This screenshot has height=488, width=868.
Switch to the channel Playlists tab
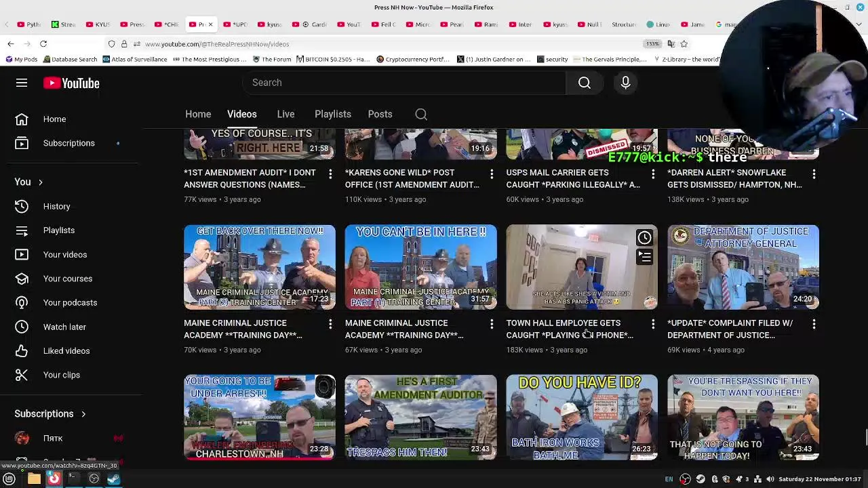[x=332, y=115]
